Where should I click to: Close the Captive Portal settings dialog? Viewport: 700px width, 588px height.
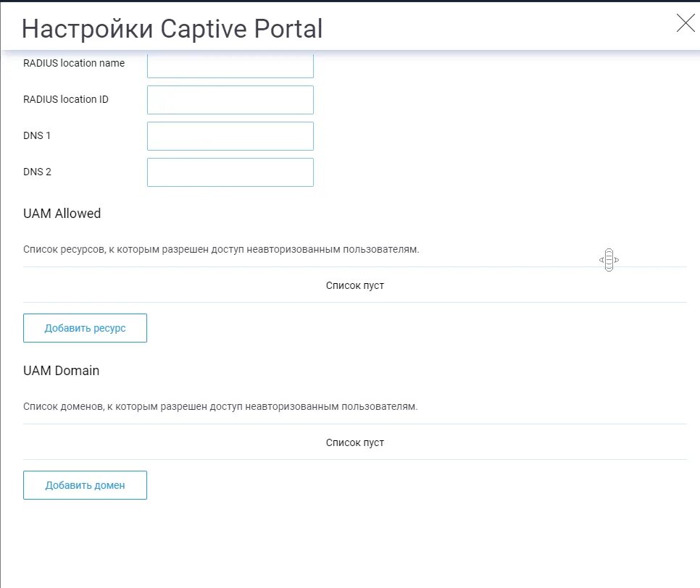click(686, 23)
